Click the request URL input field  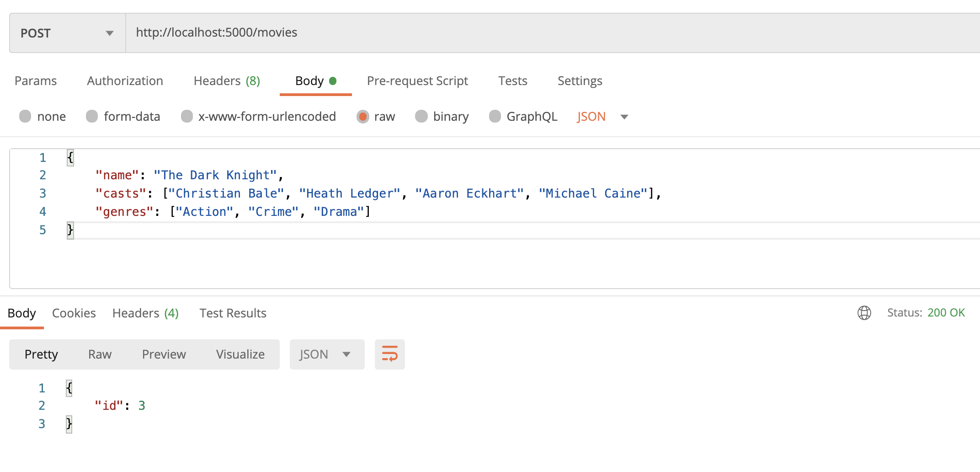tap(549, 32)
